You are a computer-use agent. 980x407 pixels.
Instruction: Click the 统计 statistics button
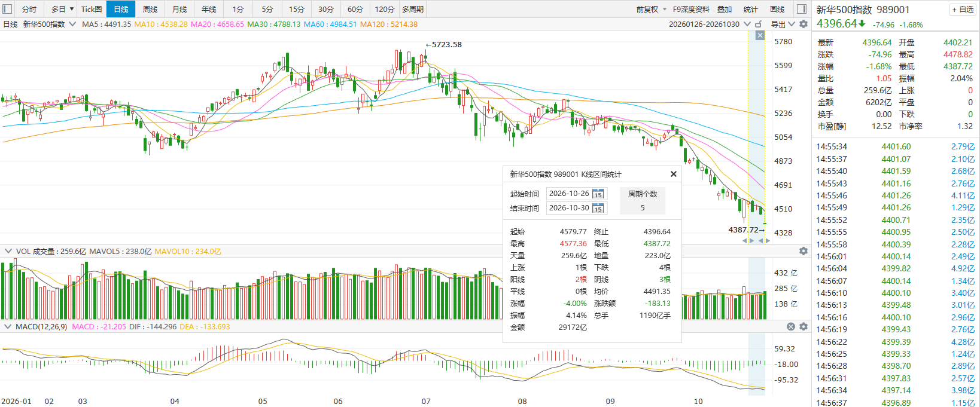751,9
